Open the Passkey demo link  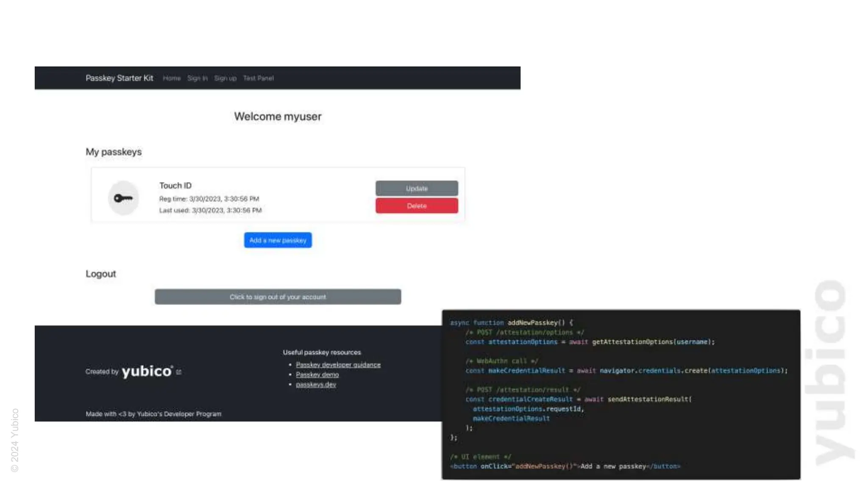[x=317, y=375]
